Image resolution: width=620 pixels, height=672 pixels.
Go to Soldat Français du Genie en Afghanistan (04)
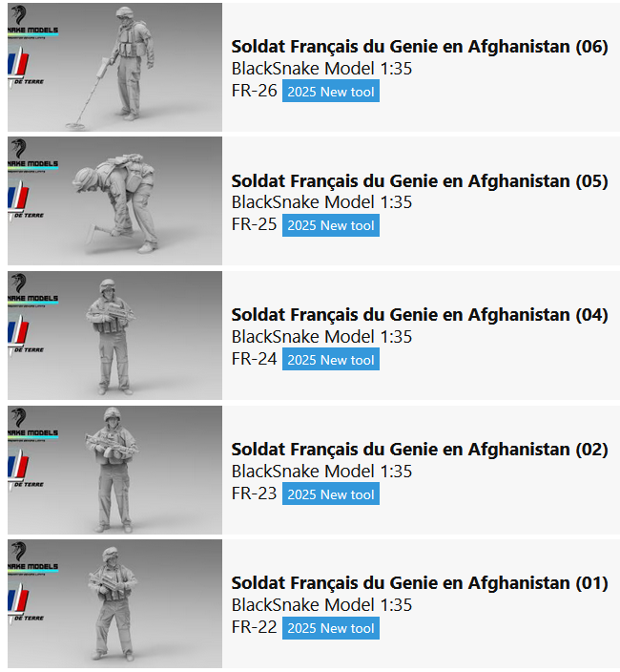419,315
